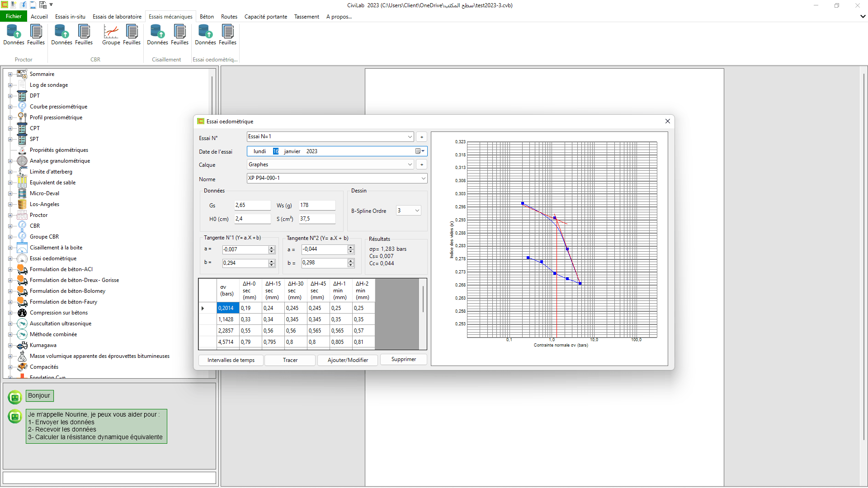The image size is (868, 488).
Task: Click Ajouter/Modifier button
Action: (348, 360)
